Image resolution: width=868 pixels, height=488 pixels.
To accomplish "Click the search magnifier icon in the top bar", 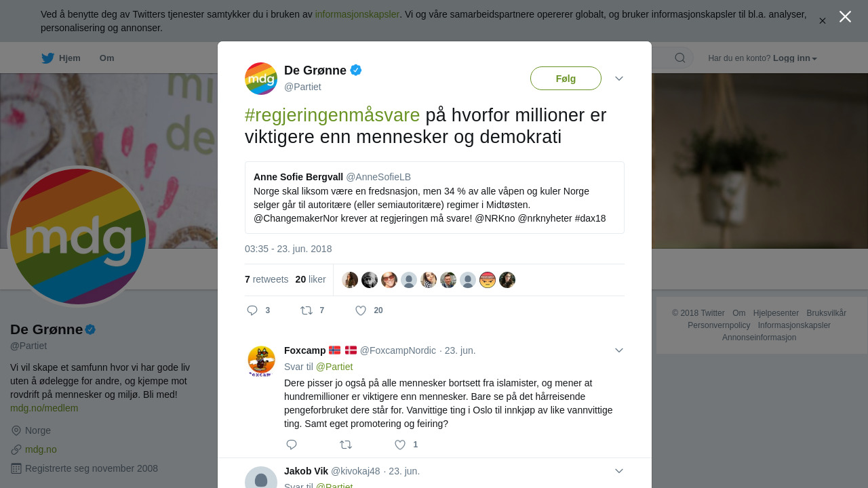I will coord(680,58).
